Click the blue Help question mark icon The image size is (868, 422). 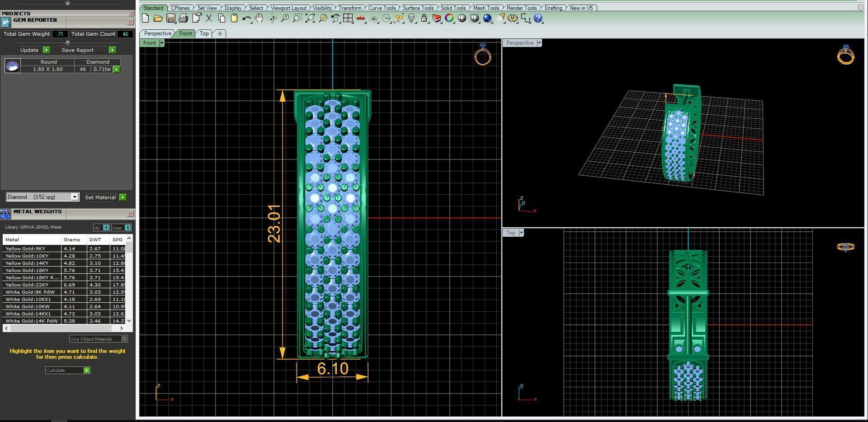[538, 18]
